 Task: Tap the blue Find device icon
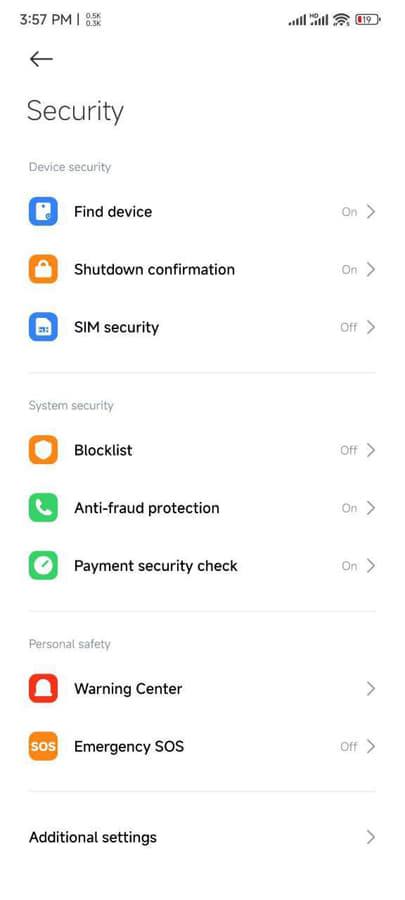(x=43, y=211)
